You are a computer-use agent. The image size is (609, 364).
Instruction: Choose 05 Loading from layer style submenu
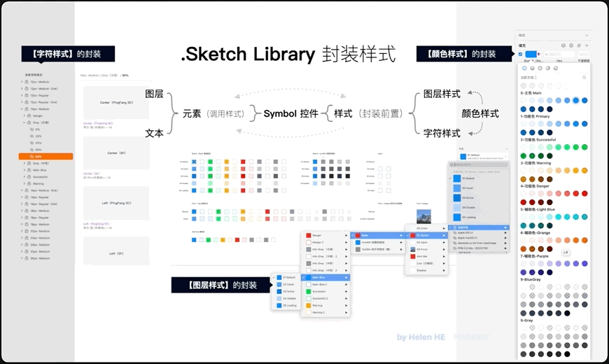(x=286, y=305)
